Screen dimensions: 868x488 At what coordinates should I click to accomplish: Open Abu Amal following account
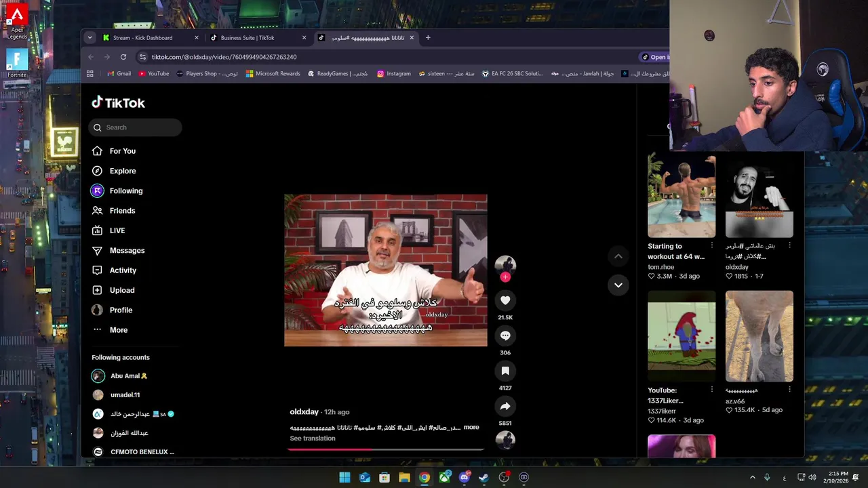pos(121,375)
